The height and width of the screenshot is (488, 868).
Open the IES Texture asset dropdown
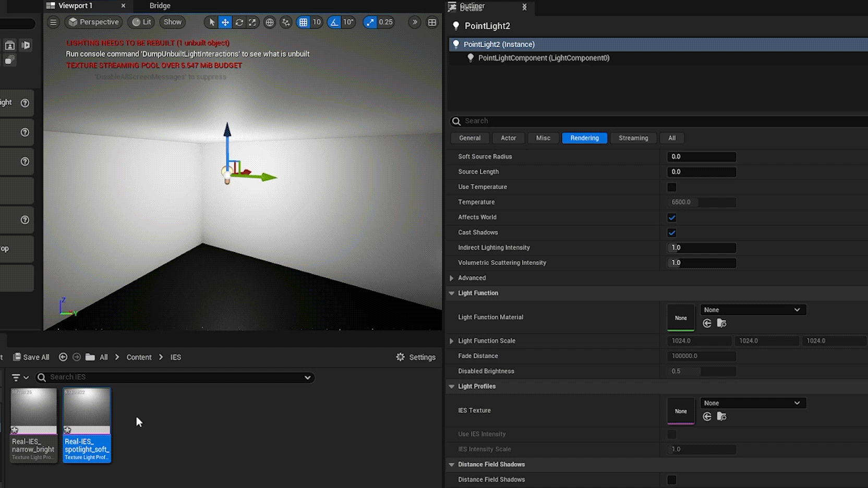753,403
